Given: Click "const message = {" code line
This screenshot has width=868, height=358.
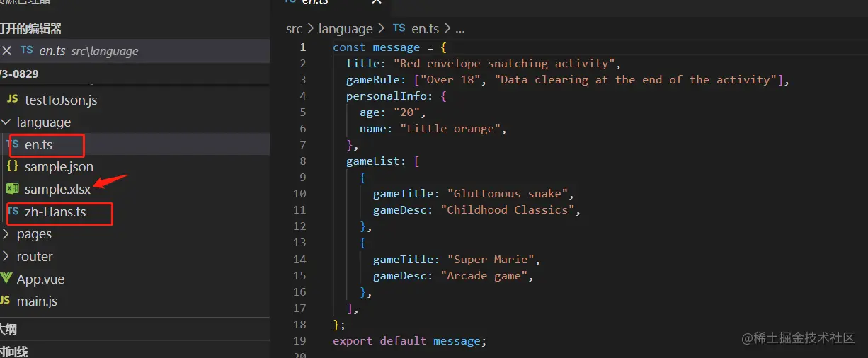Looking at the screenshot, I should coord(389,47).
